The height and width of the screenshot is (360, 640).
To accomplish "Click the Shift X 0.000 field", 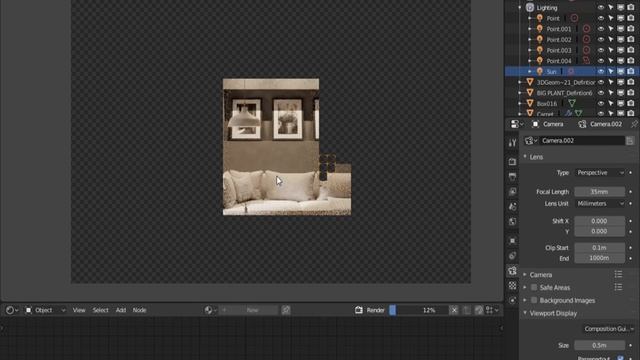I will click(x=600, y=221).
